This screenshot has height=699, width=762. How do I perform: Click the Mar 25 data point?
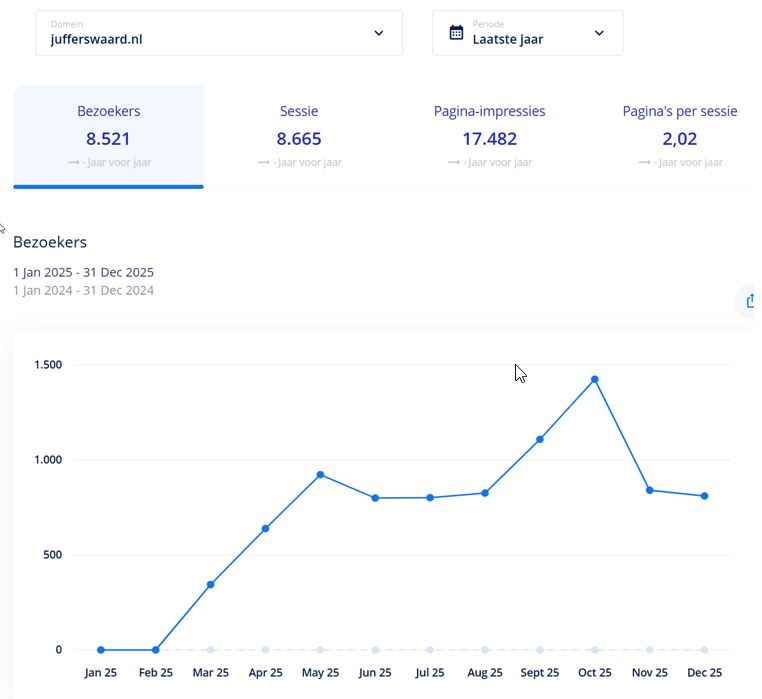point(210,584)
